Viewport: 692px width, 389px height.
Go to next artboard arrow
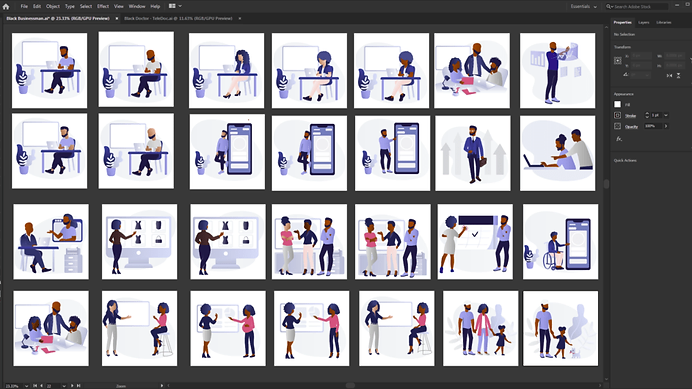tap(72, 386)
